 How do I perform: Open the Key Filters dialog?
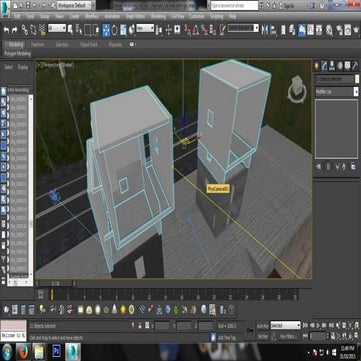click(289, 337)
